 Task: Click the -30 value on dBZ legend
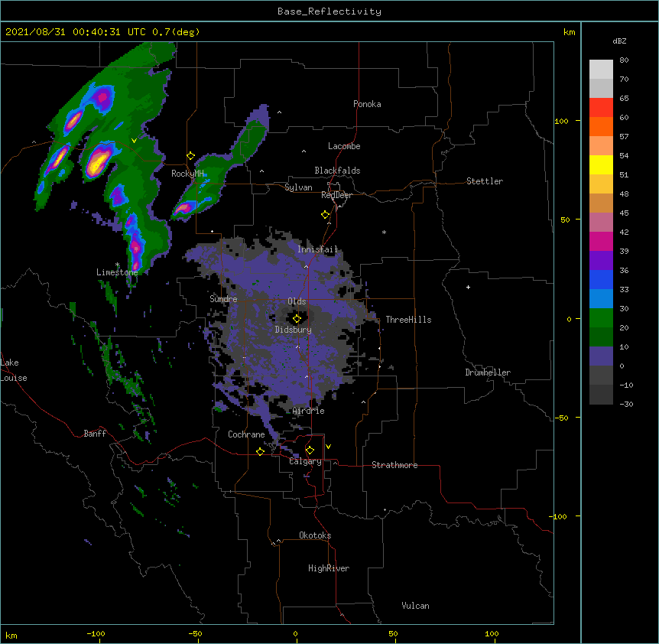[x=626, y=405]
